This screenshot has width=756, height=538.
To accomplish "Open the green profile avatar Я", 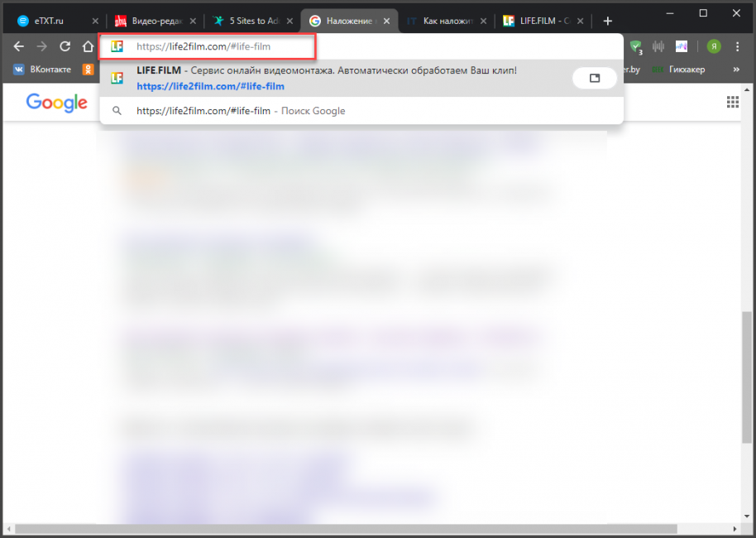I will [714, 46].
